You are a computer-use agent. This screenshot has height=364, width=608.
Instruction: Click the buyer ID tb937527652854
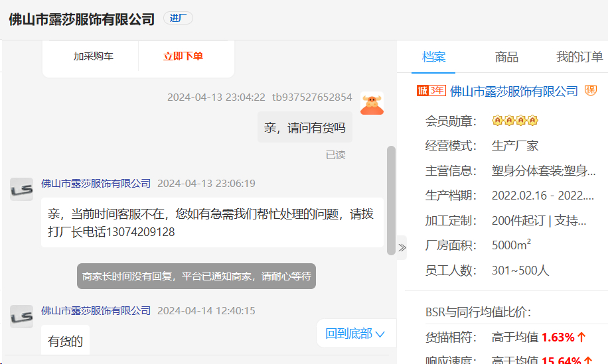312,97
